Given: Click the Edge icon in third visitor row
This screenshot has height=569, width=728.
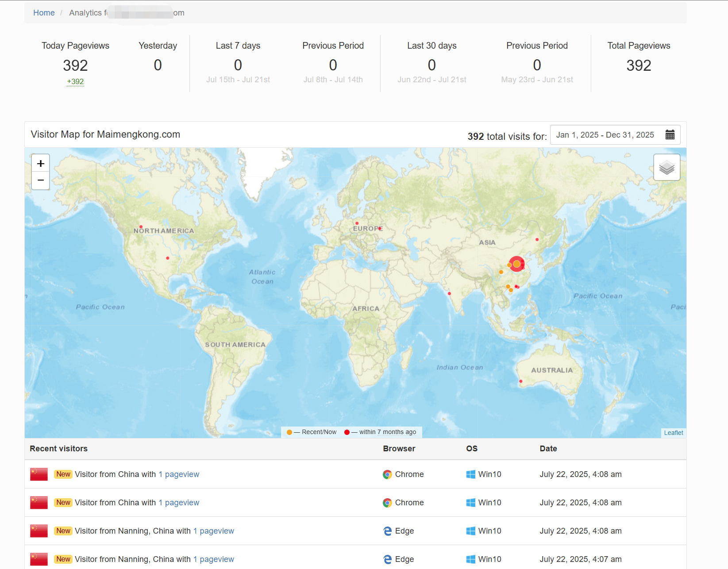Looking at the screenshot, I should click(x=387, y=531).
